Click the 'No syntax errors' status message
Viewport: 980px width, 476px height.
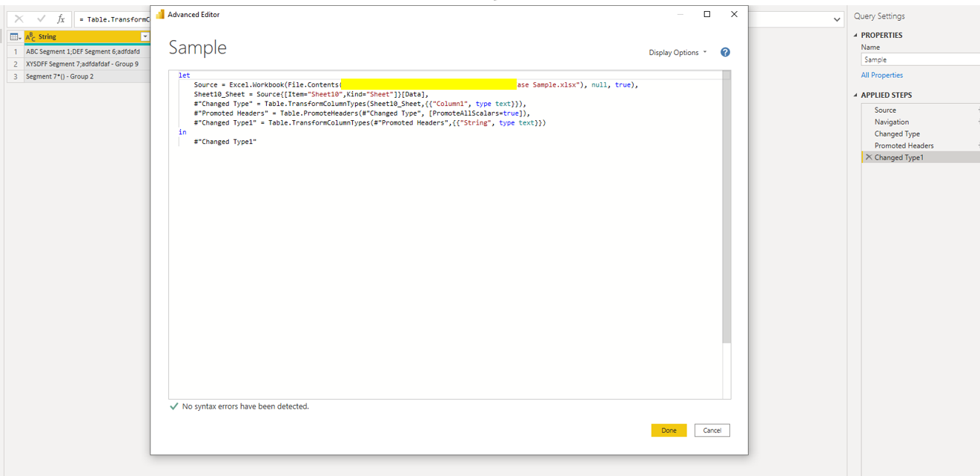pyautogui.click(x=245, y=406)
